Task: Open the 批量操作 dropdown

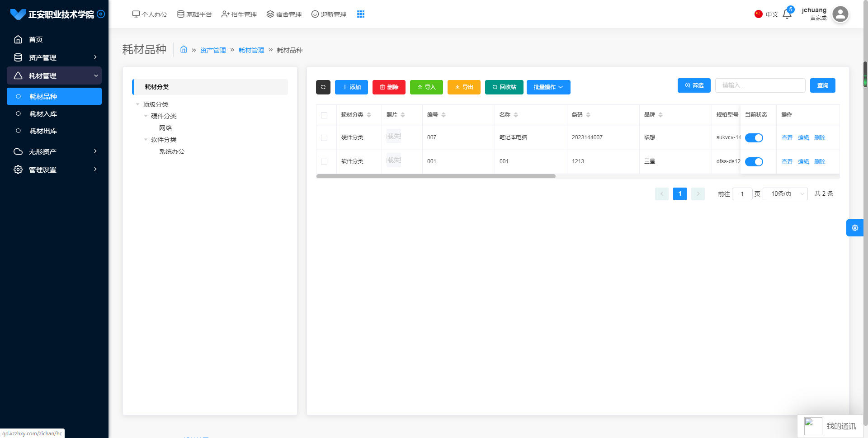Action: tap(548, 87)
